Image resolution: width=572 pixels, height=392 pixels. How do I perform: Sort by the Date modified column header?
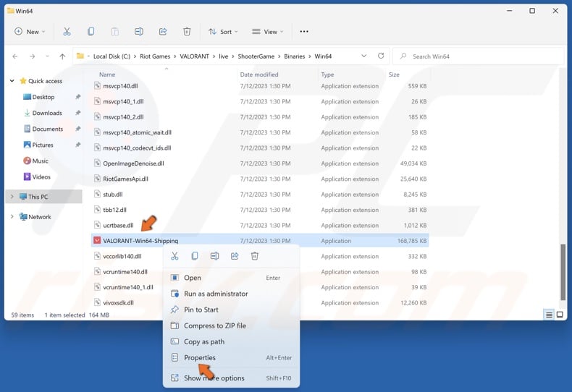259,74
